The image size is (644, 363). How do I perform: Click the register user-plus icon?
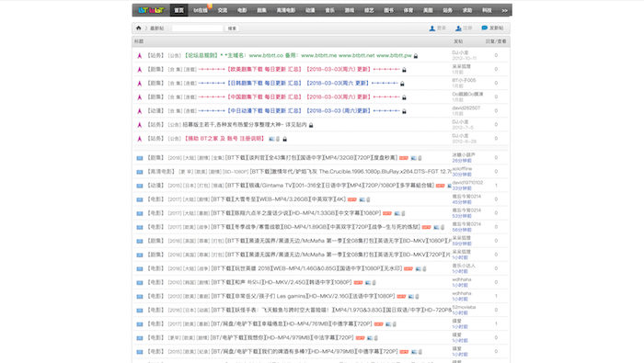coord(458,28)
